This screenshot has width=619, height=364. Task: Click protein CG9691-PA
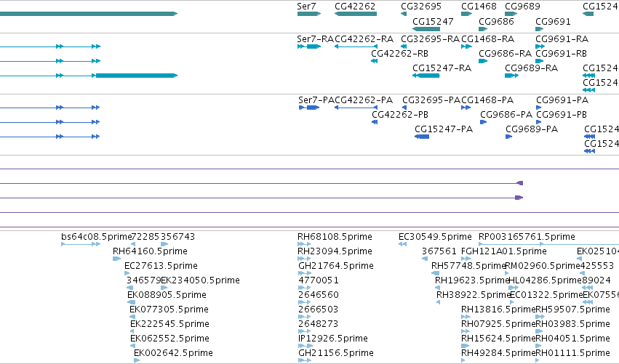[562, 100]
